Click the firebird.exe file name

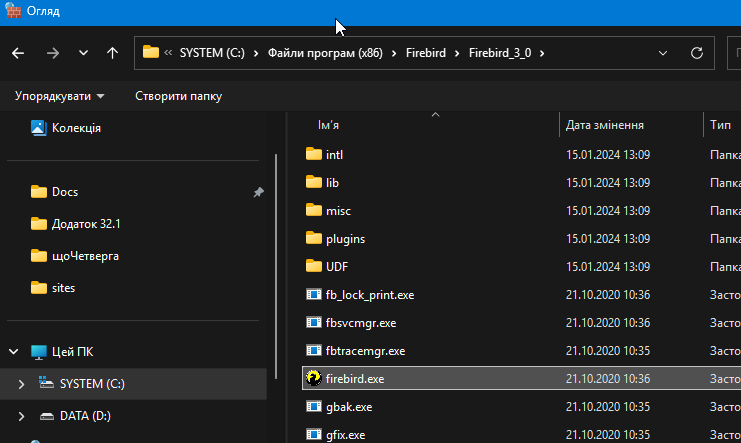click(355, 379)
